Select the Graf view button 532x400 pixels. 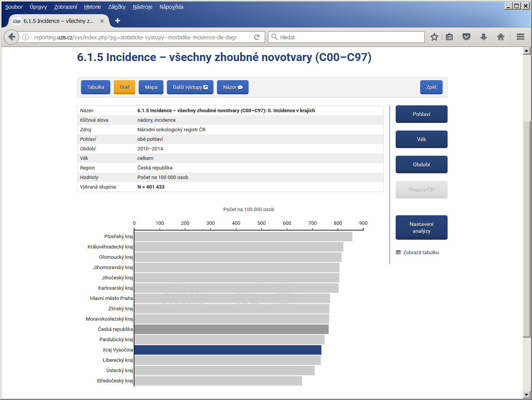125,87
